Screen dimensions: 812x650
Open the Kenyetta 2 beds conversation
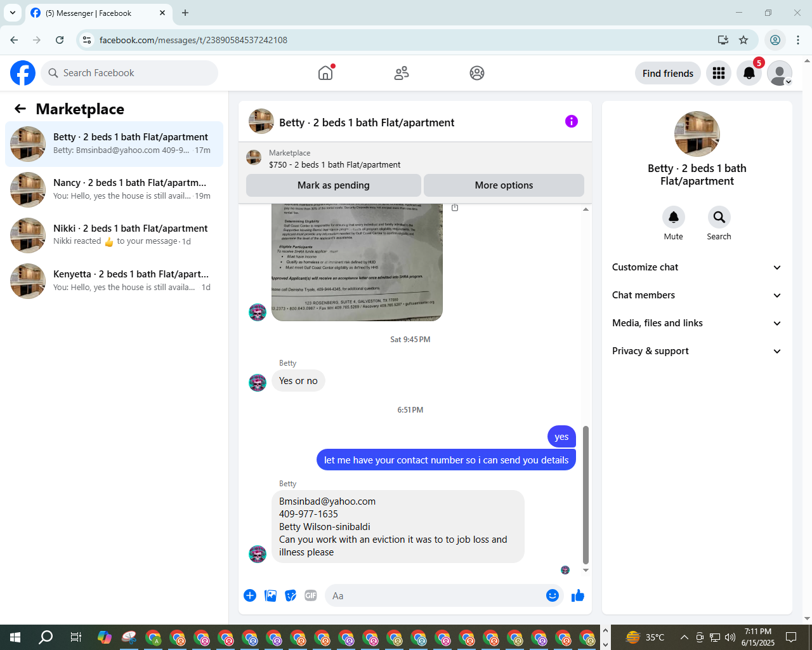(114, 281)
